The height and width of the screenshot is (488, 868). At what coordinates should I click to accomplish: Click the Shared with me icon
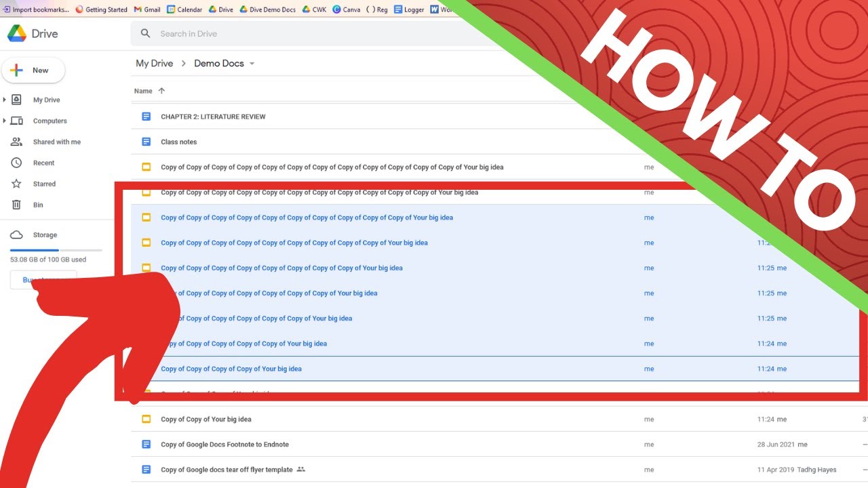pos(17,142)
